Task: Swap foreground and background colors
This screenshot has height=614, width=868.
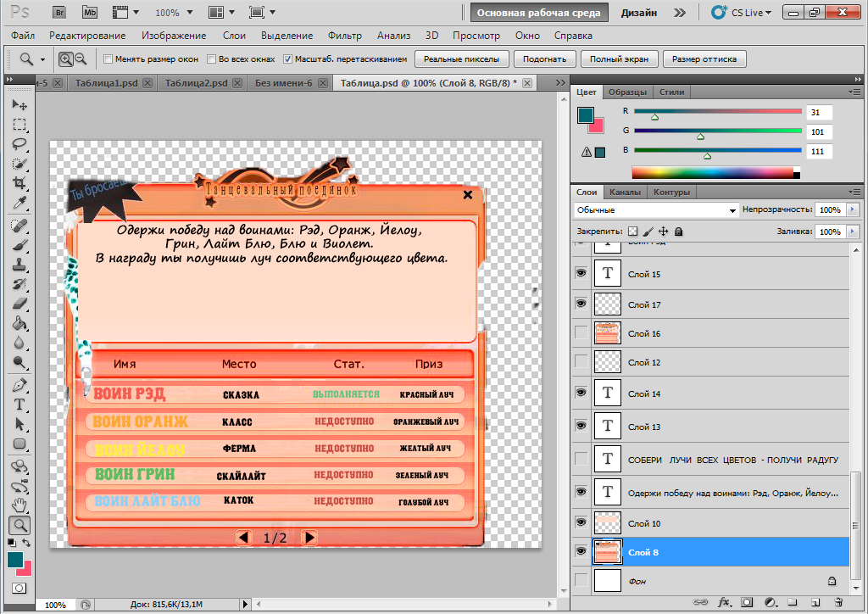Action: pos(26,543)
